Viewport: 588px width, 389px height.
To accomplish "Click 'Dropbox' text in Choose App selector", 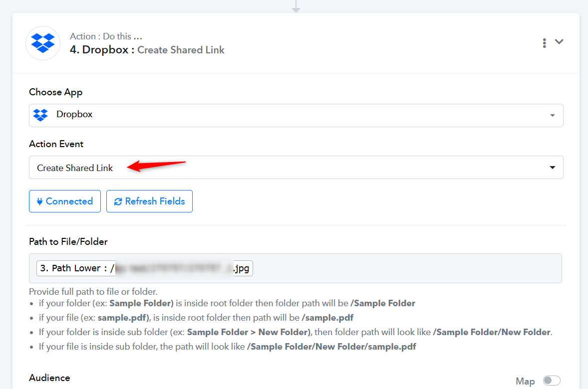I will [74, 115].
